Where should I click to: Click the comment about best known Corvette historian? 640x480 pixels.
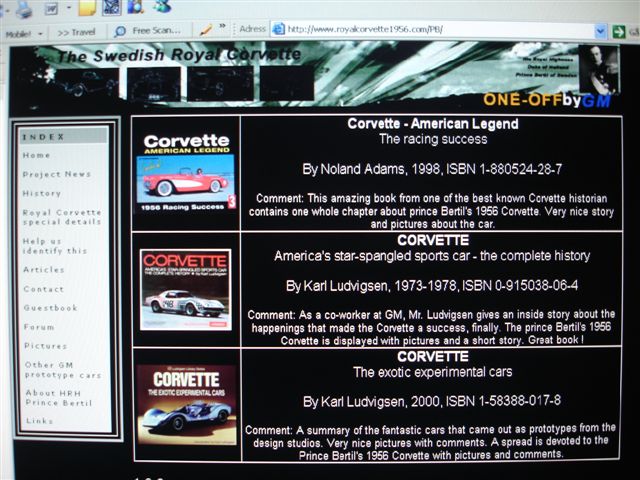[432, 211]
